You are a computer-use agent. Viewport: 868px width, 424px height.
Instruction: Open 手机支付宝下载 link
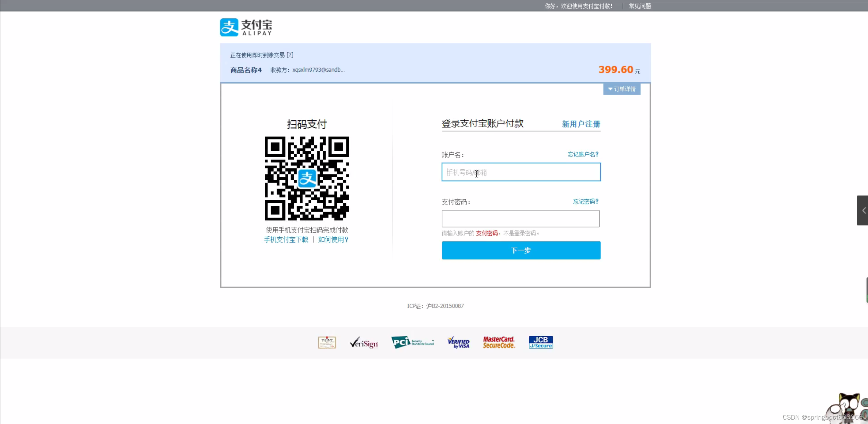(x=286, y=240)
